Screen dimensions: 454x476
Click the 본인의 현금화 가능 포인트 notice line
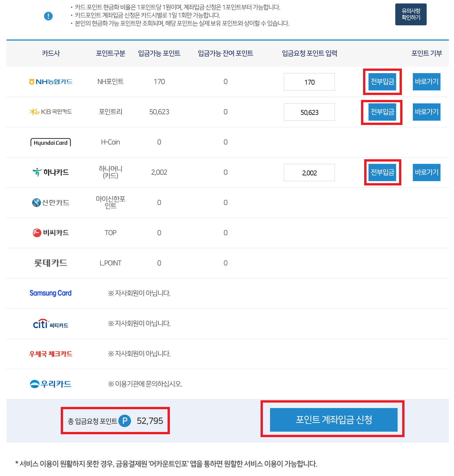pos(182,24)
